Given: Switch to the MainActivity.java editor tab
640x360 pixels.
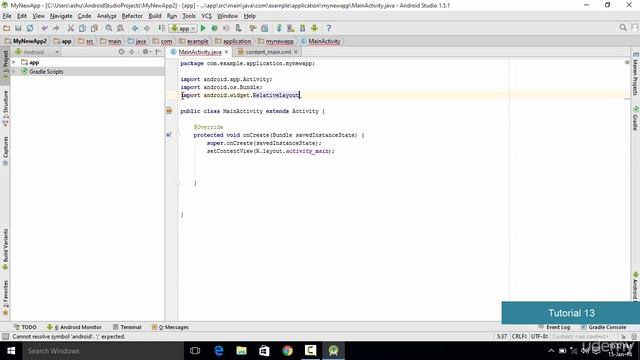Looking at the screenshot, I should tap(200, 52).
